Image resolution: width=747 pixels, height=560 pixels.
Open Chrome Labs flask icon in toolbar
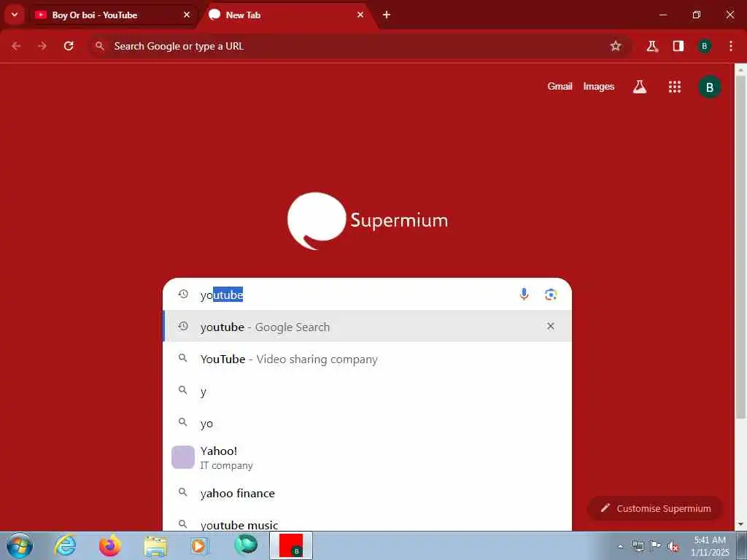tap(652, 46)
